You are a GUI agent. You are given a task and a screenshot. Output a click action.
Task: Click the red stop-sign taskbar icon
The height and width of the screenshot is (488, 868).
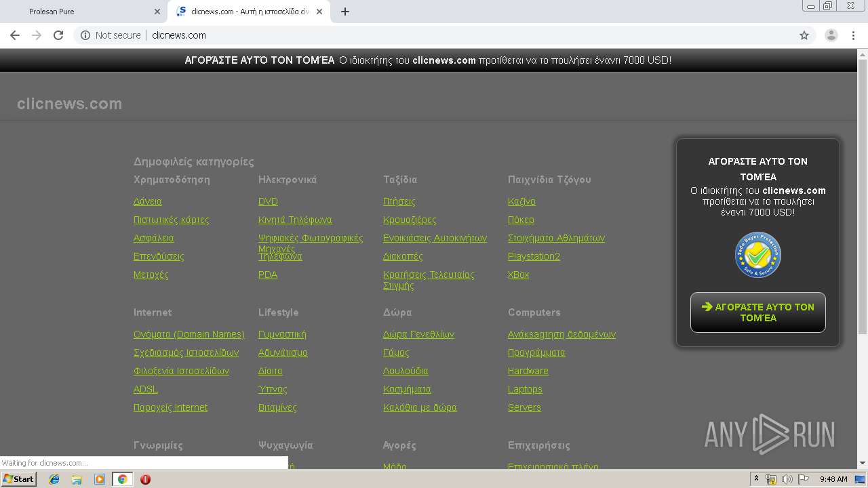tap(145, 479)
